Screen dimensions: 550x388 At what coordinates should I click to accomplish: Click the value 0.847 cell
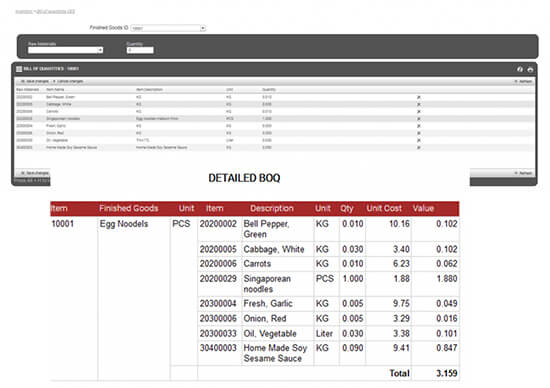click(x=447, y=348)
